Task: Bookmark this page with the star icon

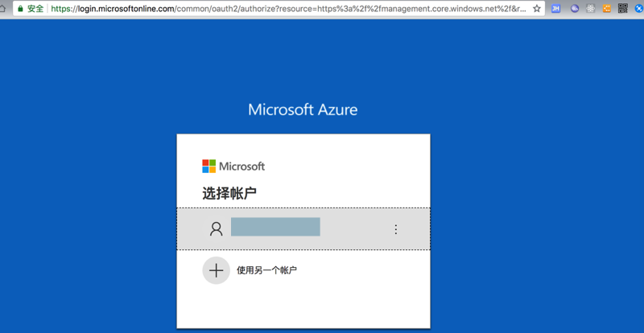Action: click(x=536, y=9)
